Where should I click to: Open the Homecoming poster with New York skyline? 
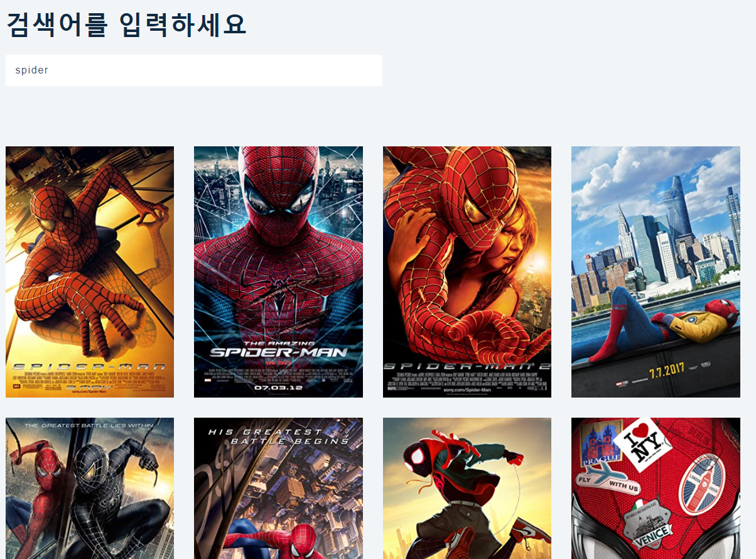click(x=656, y=272)
